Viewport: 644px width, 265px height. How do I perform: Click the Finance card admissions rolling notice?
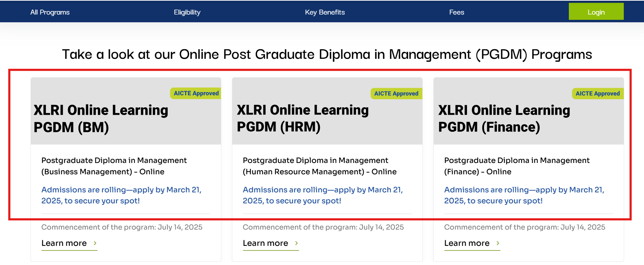(524, 195)
